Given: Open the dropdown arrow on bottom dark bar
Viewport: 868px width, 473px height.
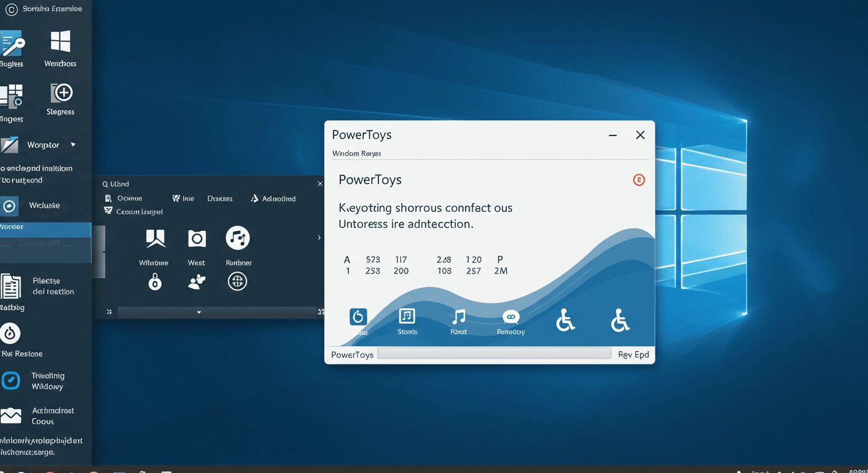Looking at the screenshot, I should point(199,313).
